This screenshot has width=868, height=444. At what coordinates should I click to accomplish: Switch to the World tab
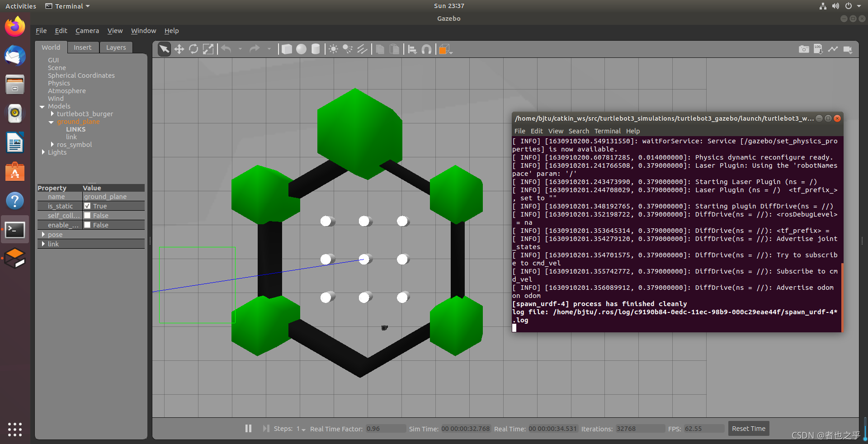(x=51, y=47)
